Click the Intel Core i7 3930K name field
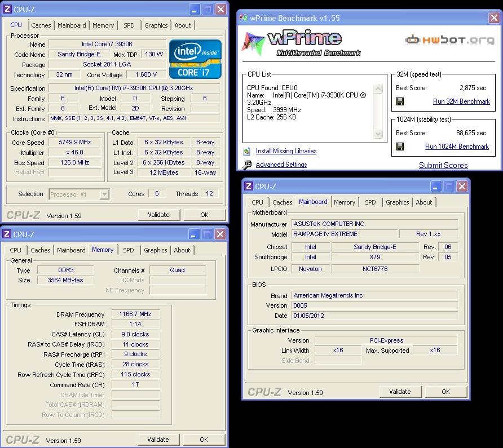This screenshot has height=448, width=503. (108, 45)
